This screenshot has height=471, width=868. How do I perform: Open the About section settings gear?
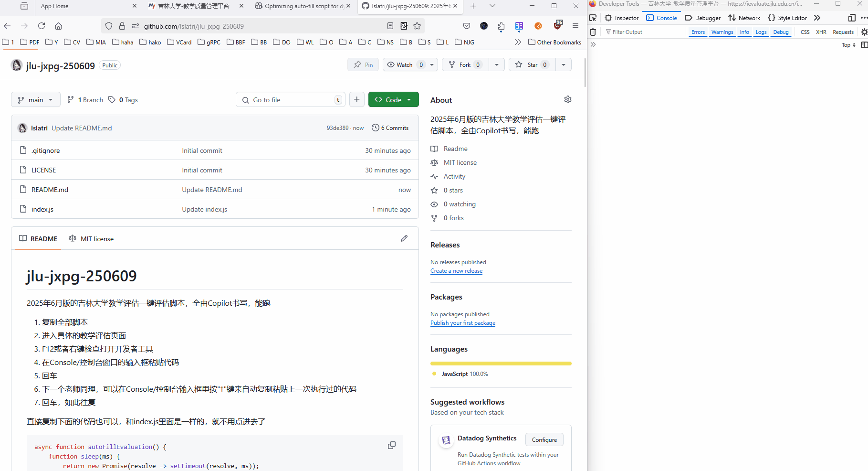point(567,99)
